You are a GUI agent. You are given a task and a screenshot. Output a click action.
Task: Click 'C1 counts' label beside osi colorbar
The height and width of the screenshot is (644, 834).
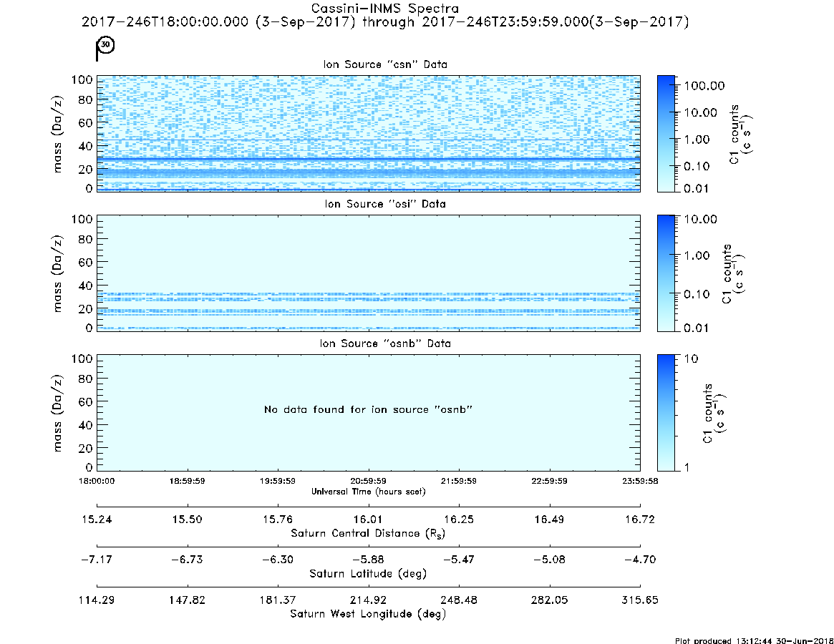coord(727,274)
